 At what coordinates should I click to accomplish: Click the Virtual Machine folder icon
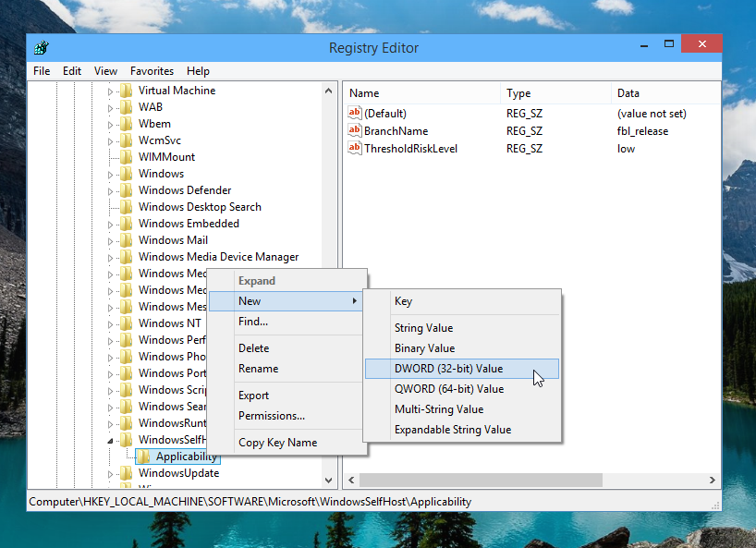[127, 91]
